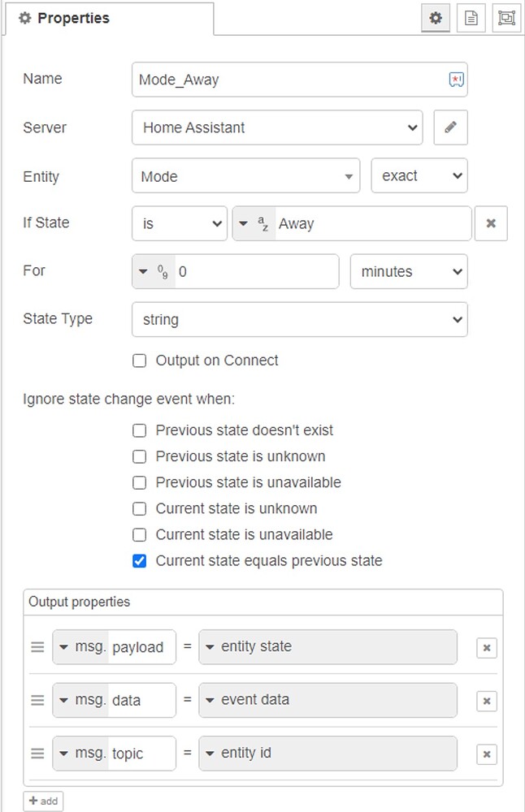Click the a-z string type icon
The image size is (525, 812).
point(254,223)
